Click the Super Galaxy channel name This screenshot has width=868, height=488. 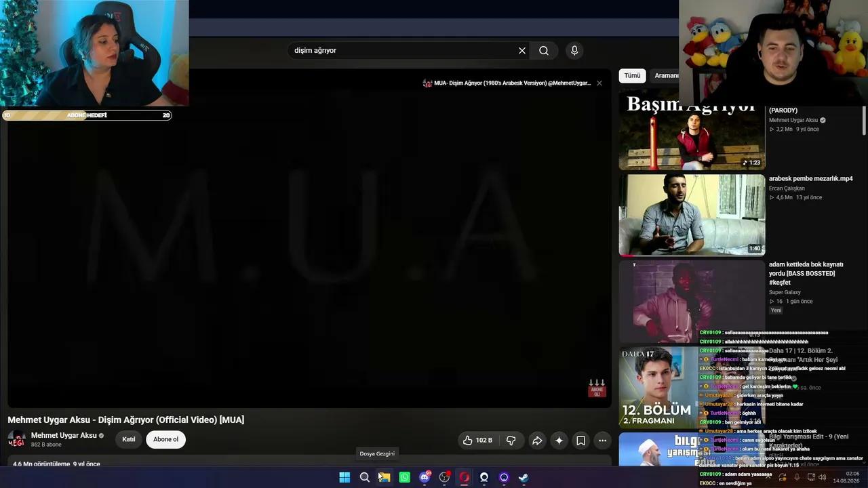(785, 292)
